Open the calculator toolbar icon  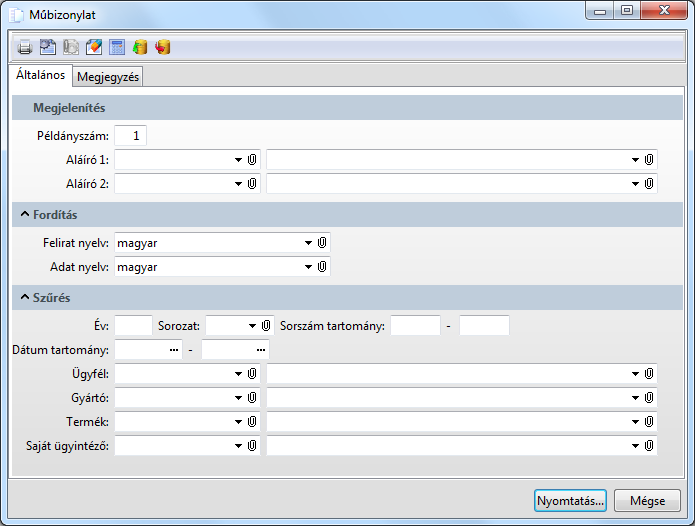click(x=117, y=47)
